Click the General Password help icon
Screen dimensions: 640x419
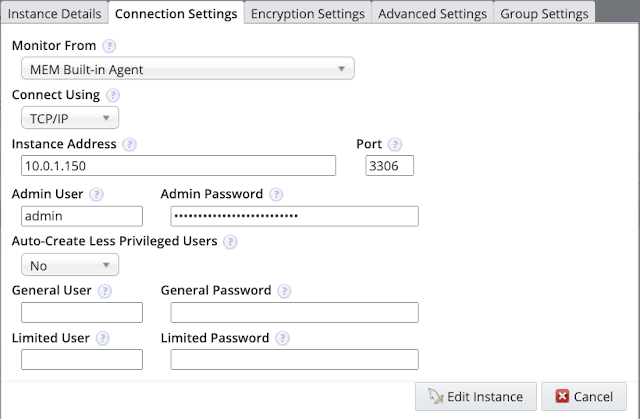284,291
